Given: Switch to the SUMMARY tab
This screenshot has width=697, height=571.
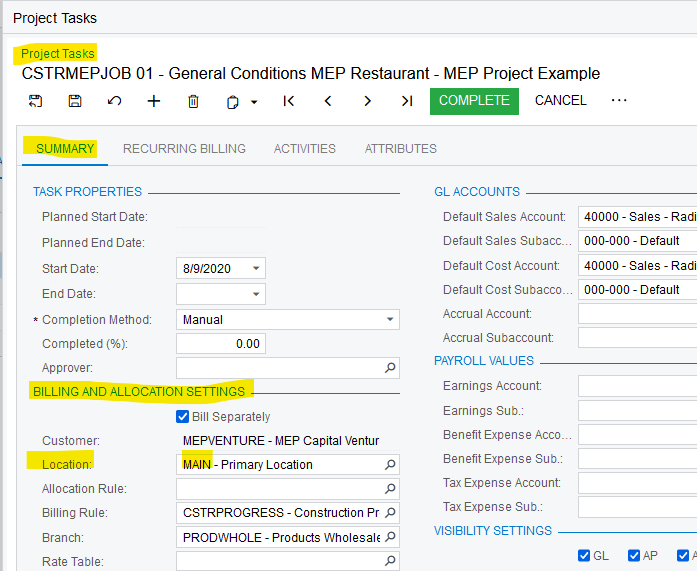Looking at the screenshot, I should [x=65, y=148].
